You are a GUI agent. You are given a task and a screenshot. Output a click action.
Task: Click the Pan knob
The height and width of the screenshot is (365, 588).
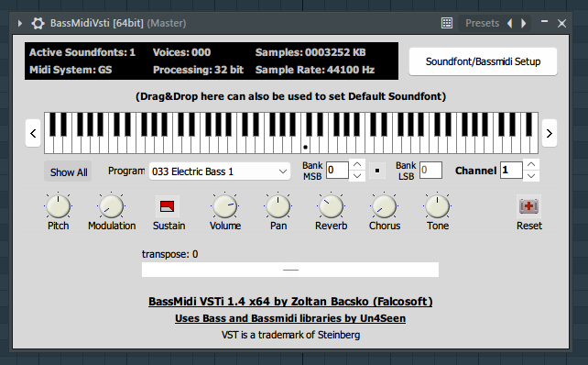pyautogui.click(x=278, y=206)
